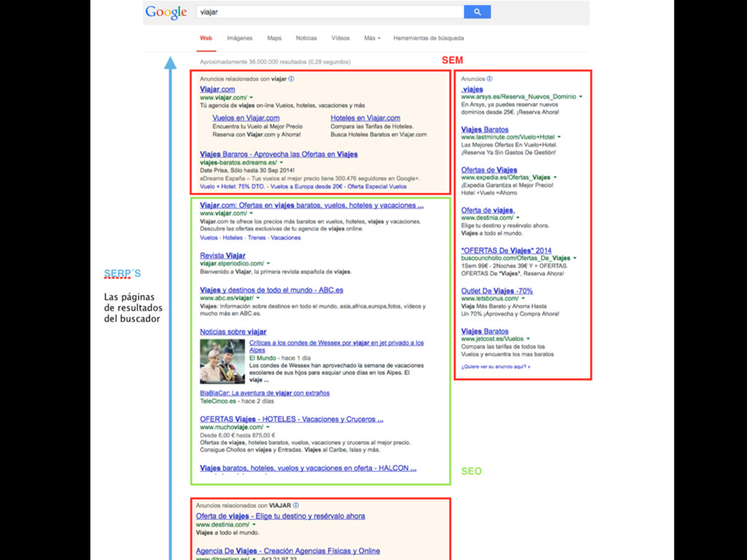This screenshot has height=560, width=747.
Task: Open 'Viajes y destinos de todo el mundo - ABC.es'
Action: point(271,289)
